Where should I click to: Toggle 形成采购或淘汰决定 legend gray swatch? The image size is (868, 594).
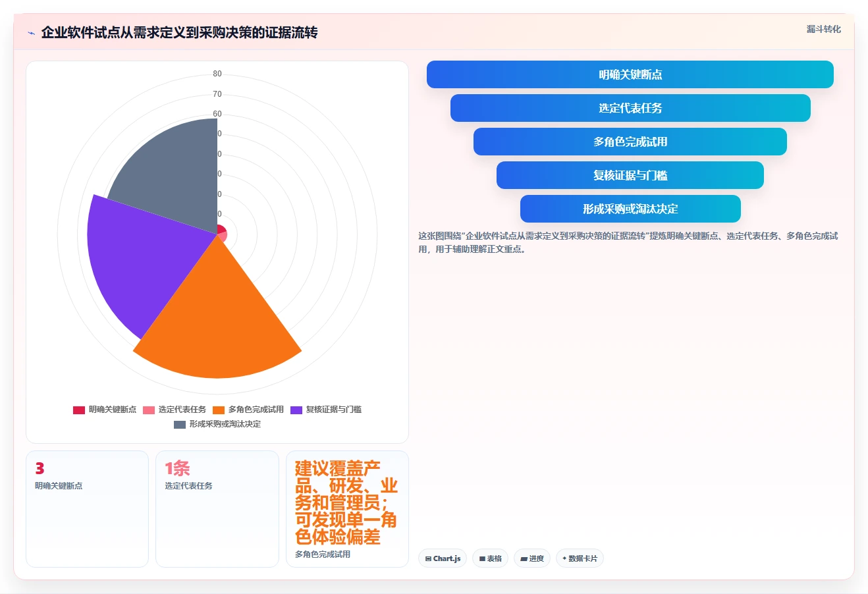click(180, 424)
